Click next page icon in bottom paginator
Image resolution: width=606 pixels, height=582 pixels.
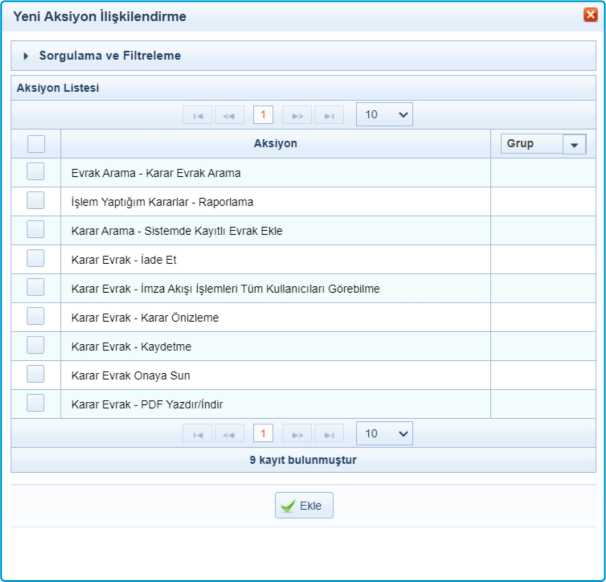[296, 434]
